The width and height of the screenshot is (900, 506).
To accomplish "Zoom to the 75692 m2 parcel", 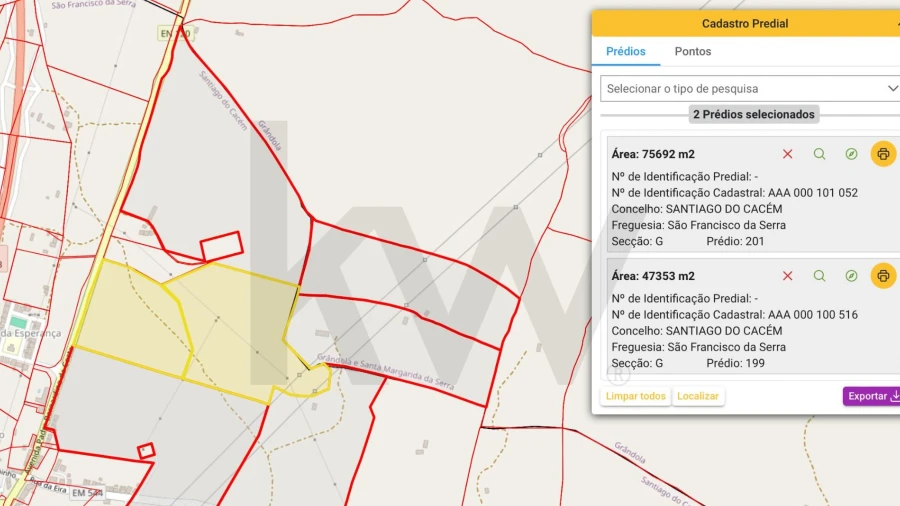I will pyautogui.click(x=819, y=154).
